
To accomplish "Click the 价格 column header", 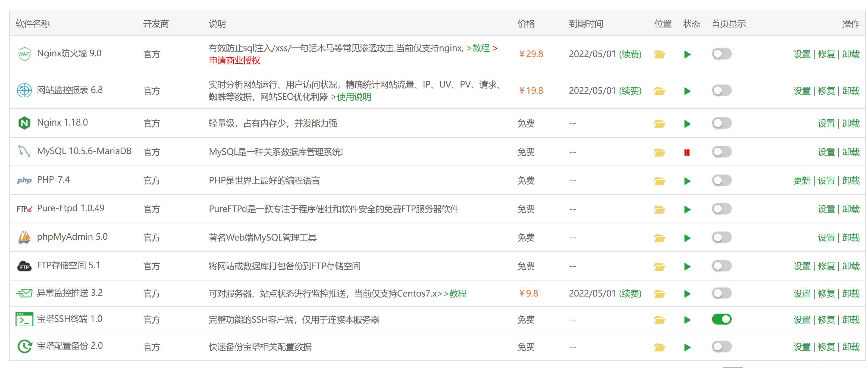I will pos(526,24).
